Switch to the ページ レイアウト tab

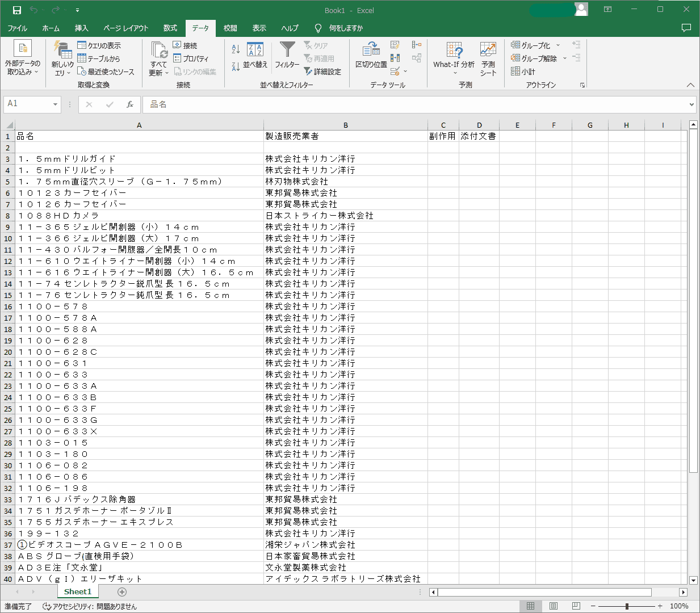(126, 28)
